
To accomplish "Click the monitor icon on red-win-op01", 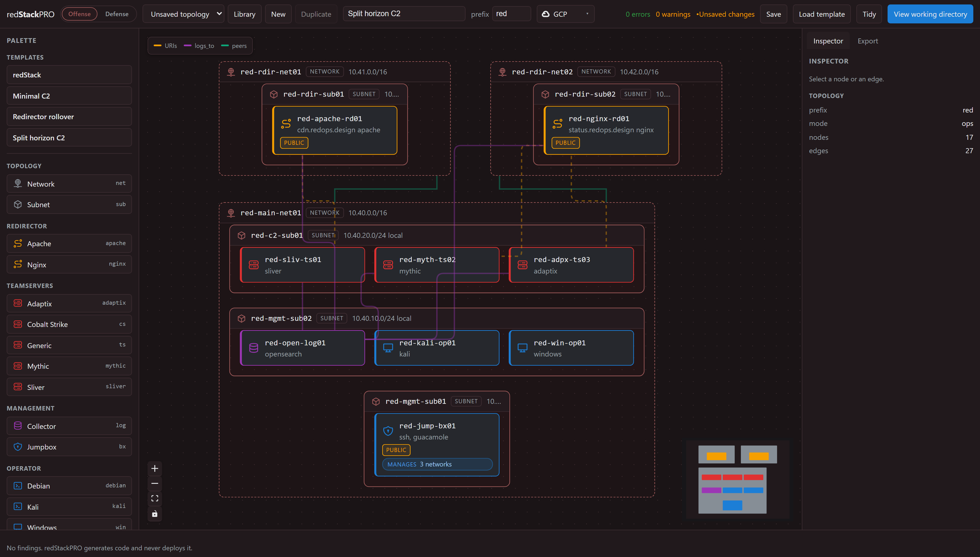I will (x=522, y=348).
